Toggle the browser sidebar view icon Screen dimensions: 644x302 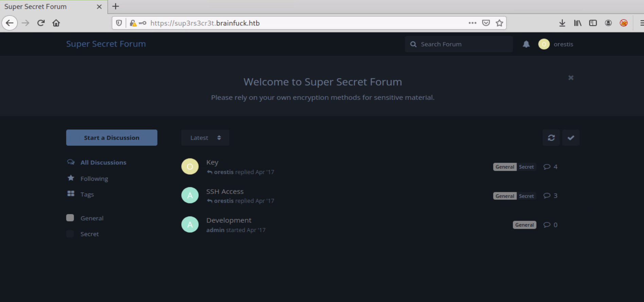(x=593, y=23)
